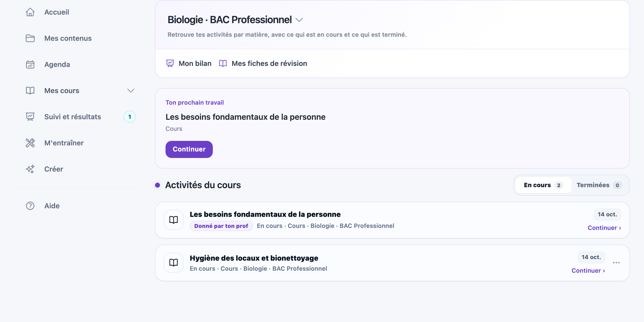Click the Les besoins fondamentaux activity row title
The image size is (644, 322).
pyautogui.click(x=265, y=214)
